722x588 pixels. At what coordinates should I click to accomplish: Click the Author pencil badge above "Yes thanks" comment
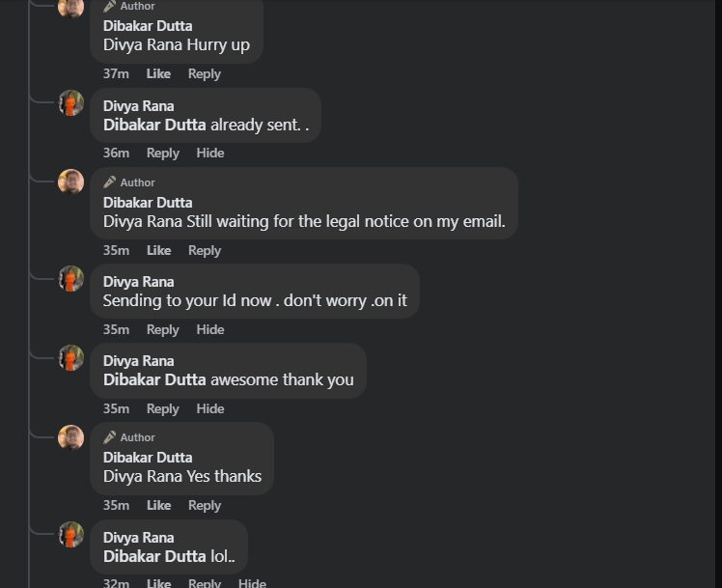pos(110,437)
